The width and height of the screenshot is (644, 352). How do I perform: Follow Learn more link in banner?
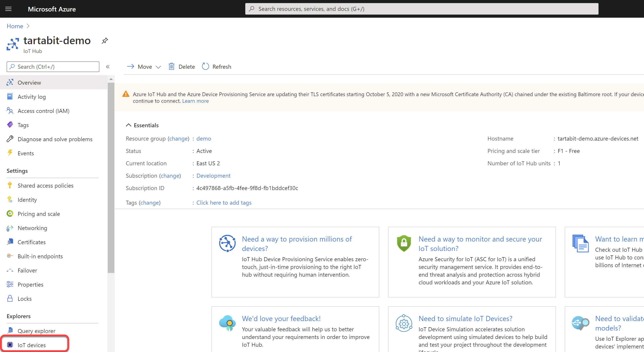click(195, 101)
